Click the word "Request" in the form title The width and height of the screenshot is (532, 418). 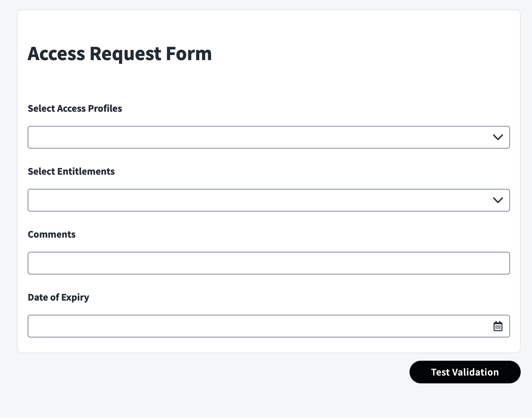pyautogui.click(x=125, y=54)
